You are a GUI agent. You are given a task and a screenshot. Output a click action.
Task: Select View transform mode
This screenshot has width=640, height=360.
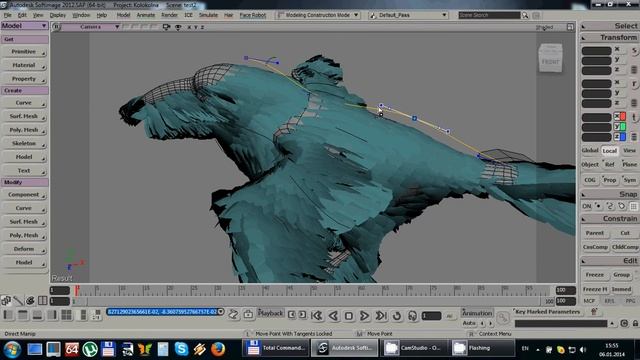629,151
